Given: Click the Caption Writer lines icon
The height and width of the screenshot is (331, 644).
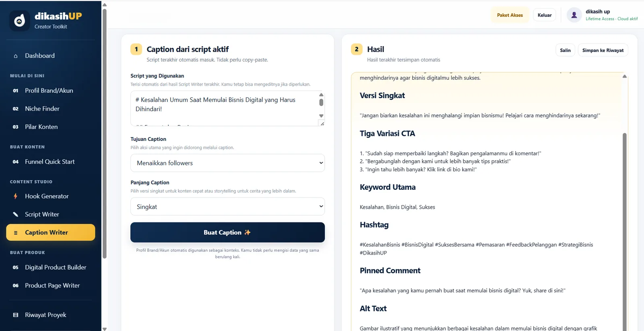Looking at the screenshot, I should (x=16, y=232).
